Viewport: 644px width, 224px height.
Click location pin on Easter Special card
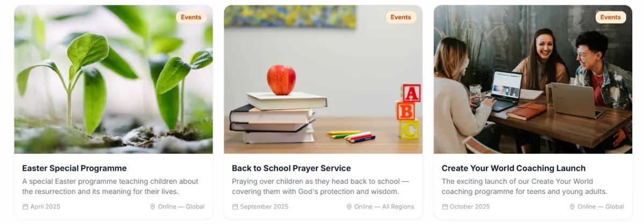click(153, 207)
